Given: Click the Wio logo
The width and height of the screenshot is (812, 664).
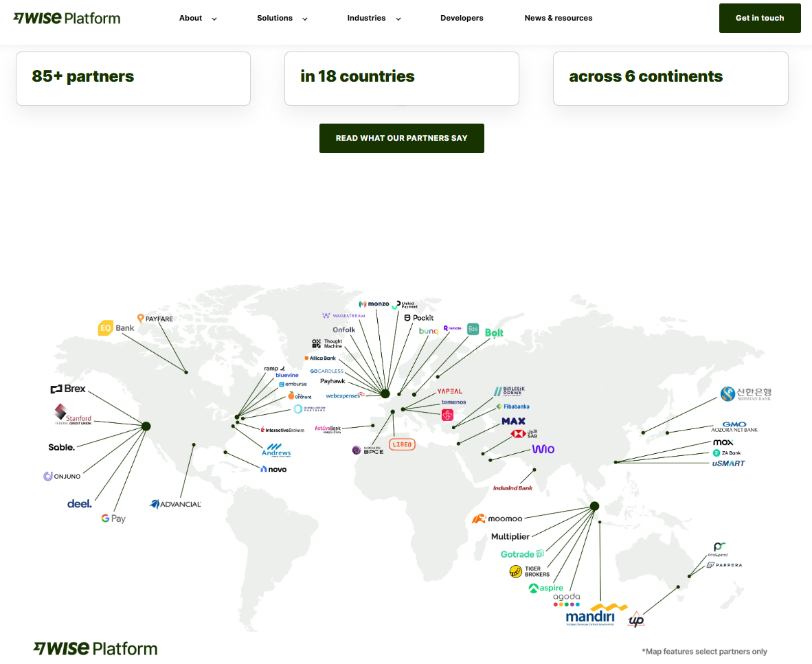Looking at the screenshot, I should [x=543, y=449].
